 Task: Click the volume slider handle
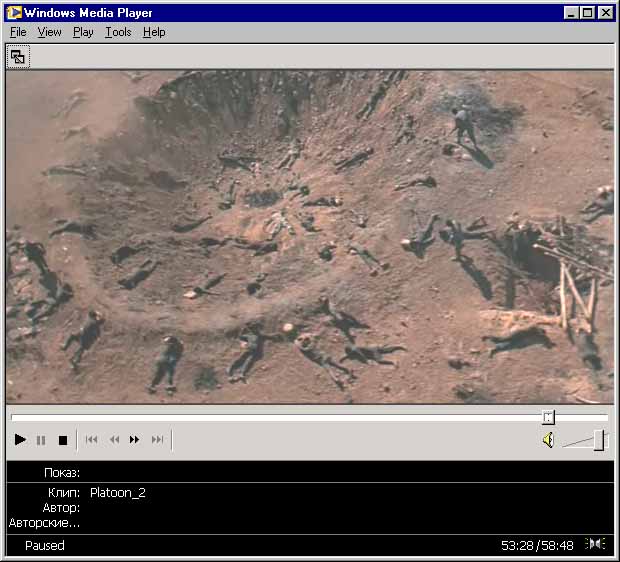599,440
